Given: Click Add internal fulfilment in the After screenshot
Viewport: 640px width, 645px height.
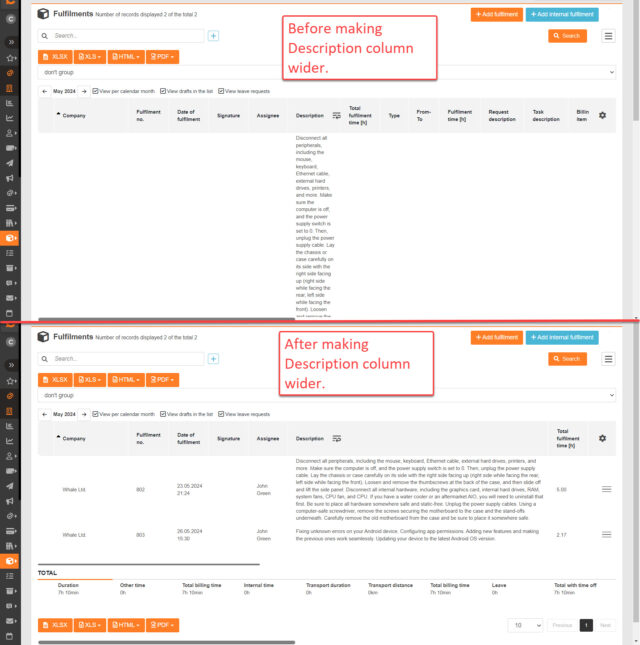Looking at the screenshot, I should (562, 337).
